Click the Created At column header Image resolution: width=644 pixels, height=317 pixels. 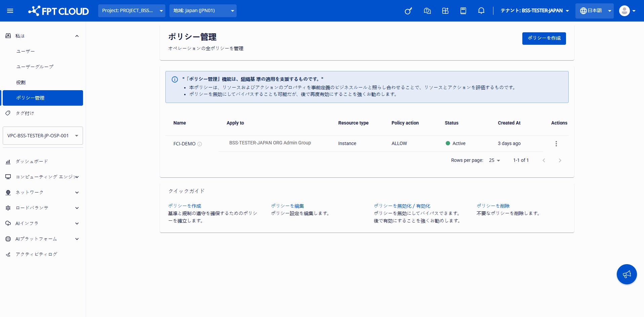tap(509, 123)
